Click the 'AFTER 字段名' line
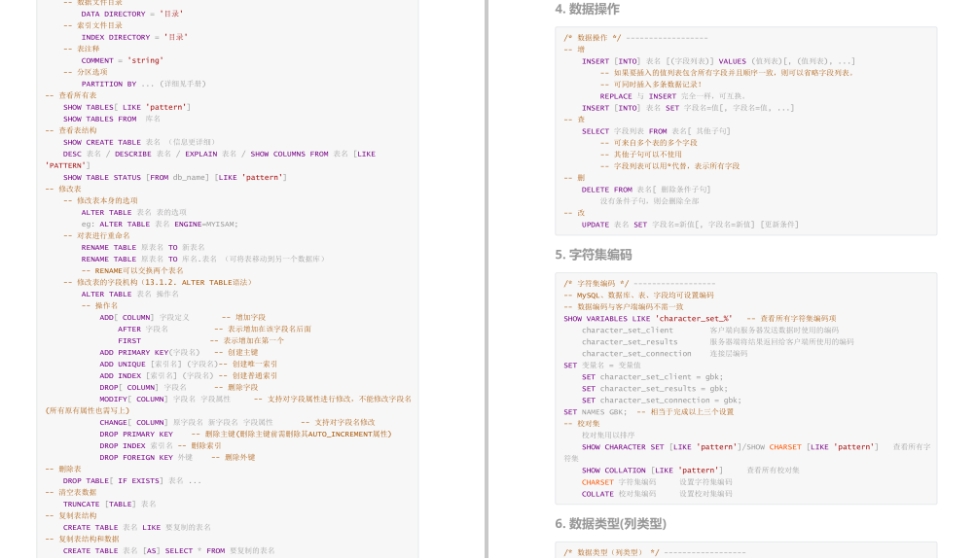This screenshot has width=975, height=560. coord(214,330)
